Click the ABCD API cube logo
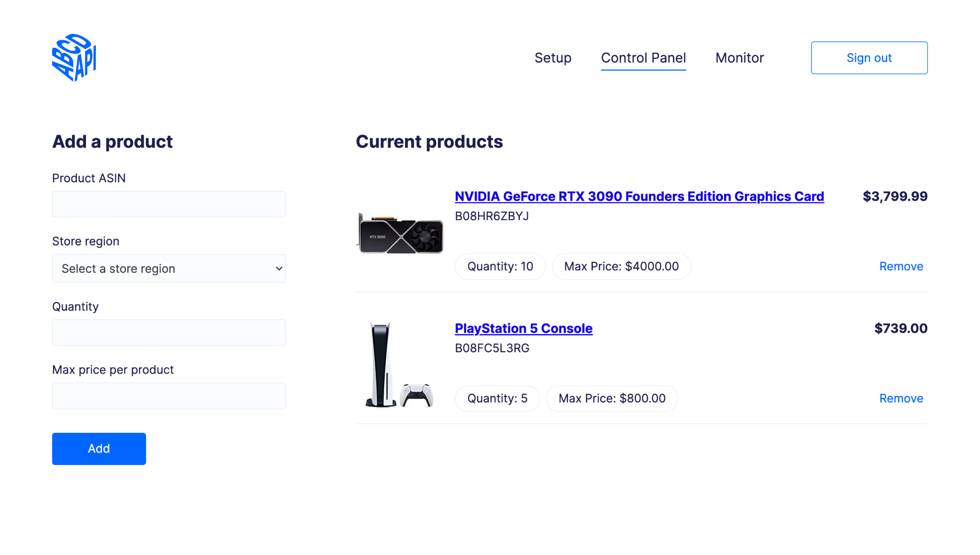 click(x=74, y=58)
